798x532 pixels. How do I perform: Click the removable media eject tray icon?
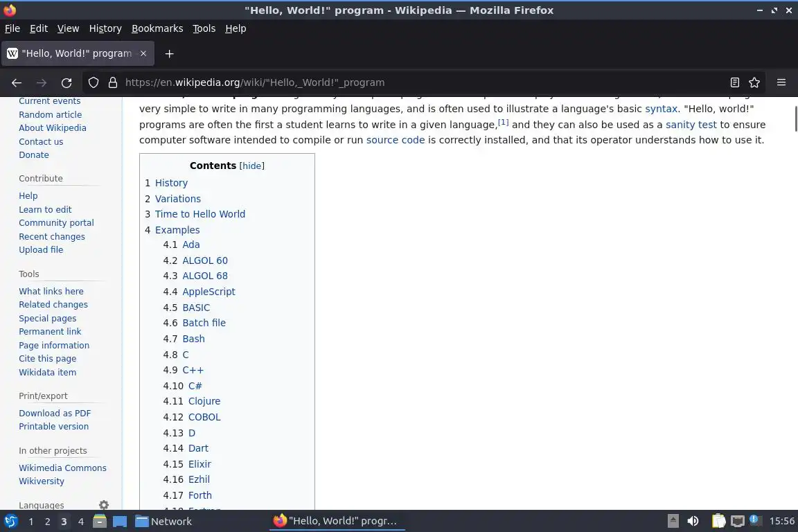pos(673,521)
